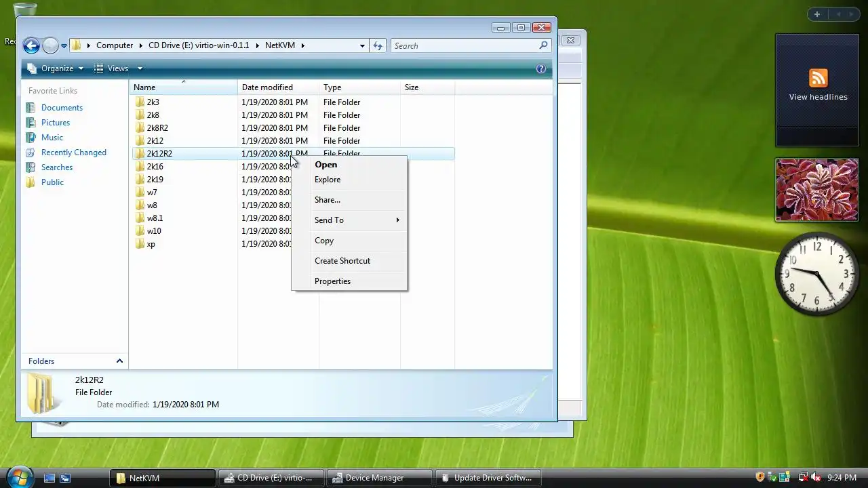This screenshot has height=488, width=868.
Task: Open the recent pages dropdown arrow
Action: point(64,46)
